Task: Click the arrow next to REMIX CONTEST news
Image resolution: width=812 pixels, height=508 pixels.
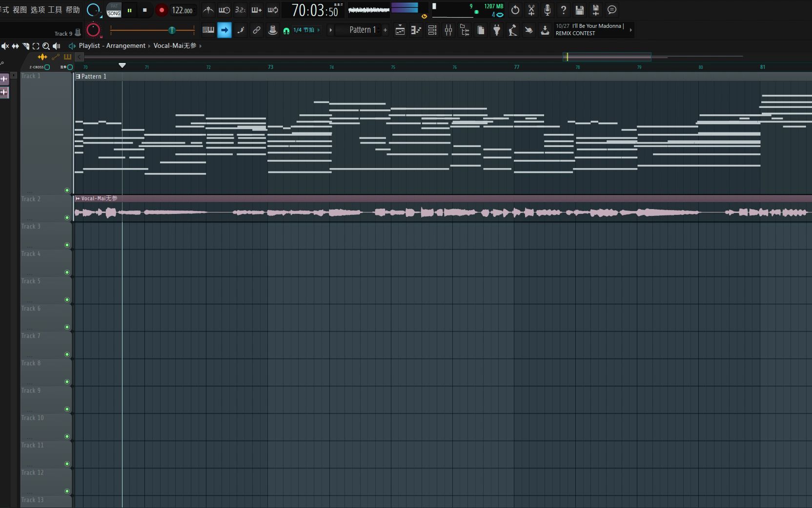Action: [631, 30]
